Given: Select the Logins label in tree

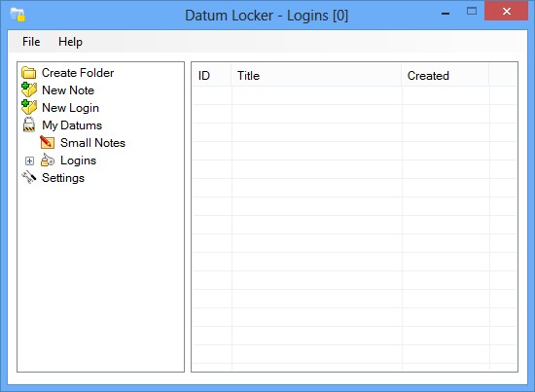Looking at the screenshot, I should (x=78, y=160).
